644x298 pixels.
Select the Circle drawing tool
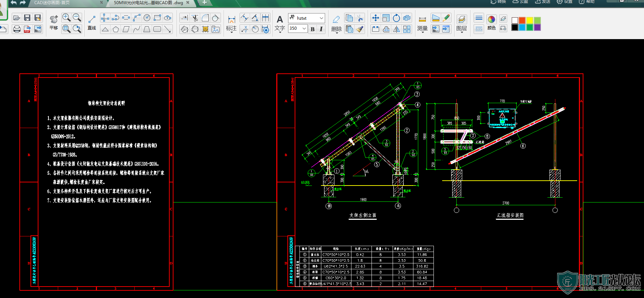pos(147,18)
